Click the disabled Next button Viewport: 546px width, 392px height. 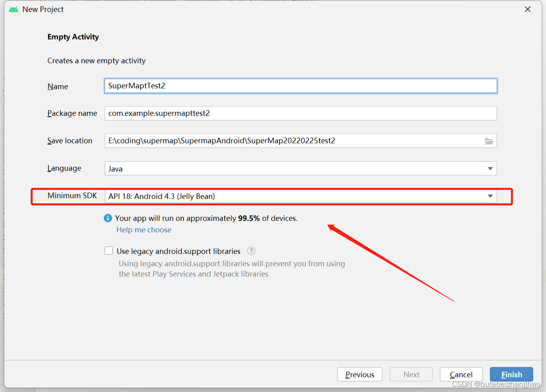click(411, 374)
